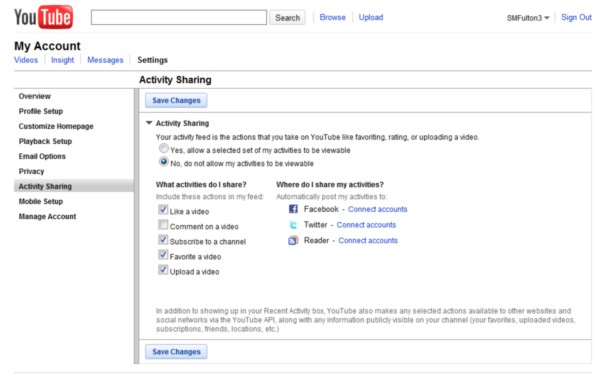This screenshot has width=600, height=375.
Task: Select Activity Sharing in the sidebar
Action: click(74, 186)
